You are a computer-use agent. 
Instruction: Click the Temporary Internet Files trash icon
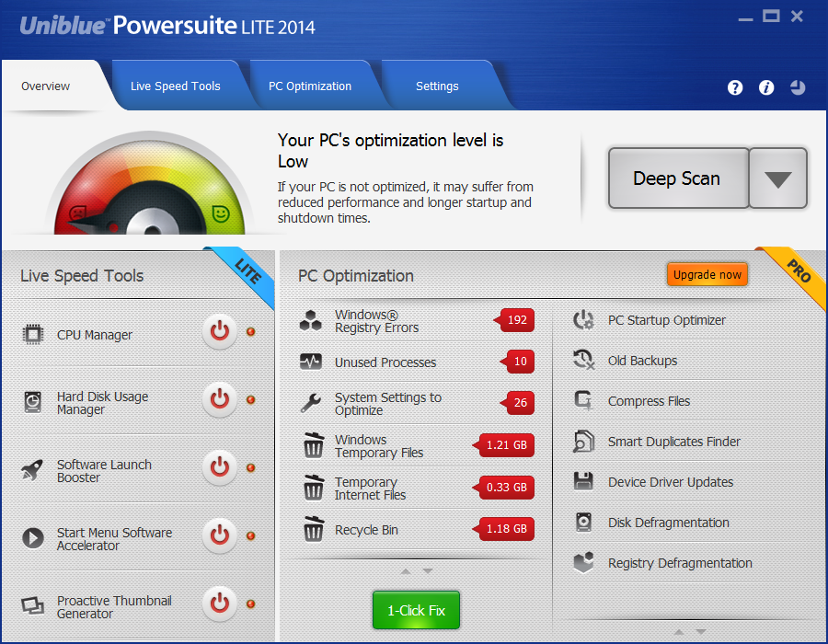coord(313,488)
